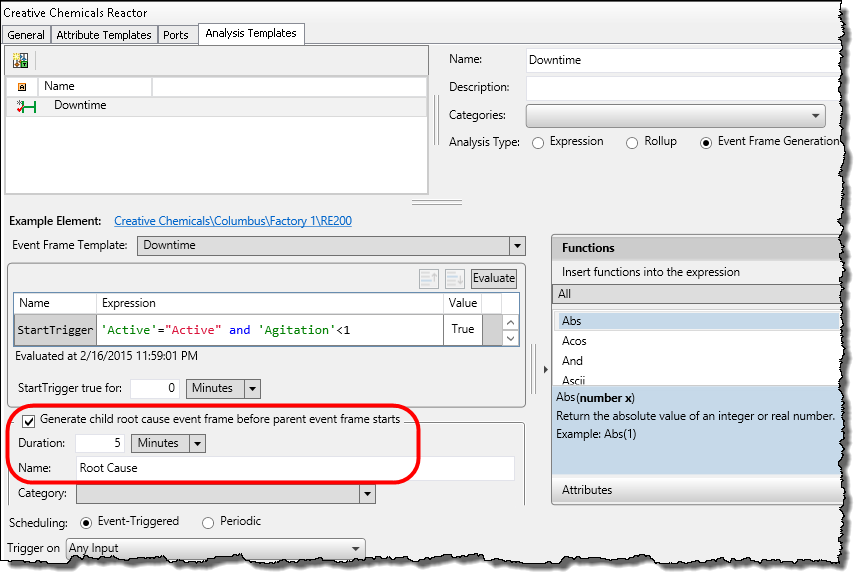Click the Evaluate button
Image resolution: width=861 pixels, height=579 pixels.
point(493,277)
